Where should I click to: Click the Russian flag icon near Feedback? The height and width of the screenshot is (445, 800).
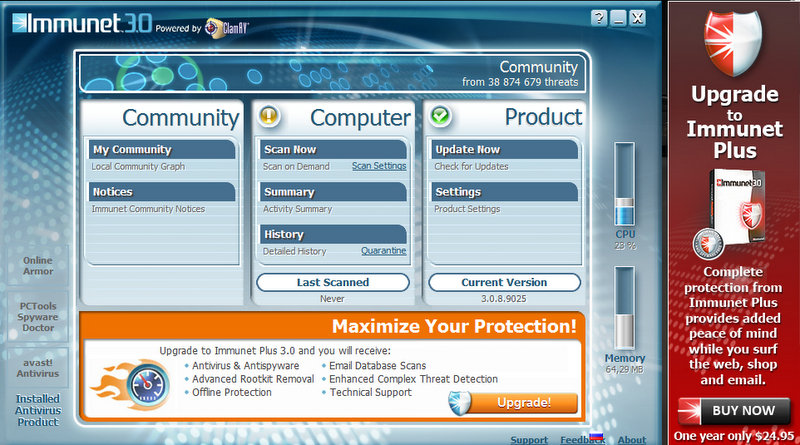click(596, 437)
